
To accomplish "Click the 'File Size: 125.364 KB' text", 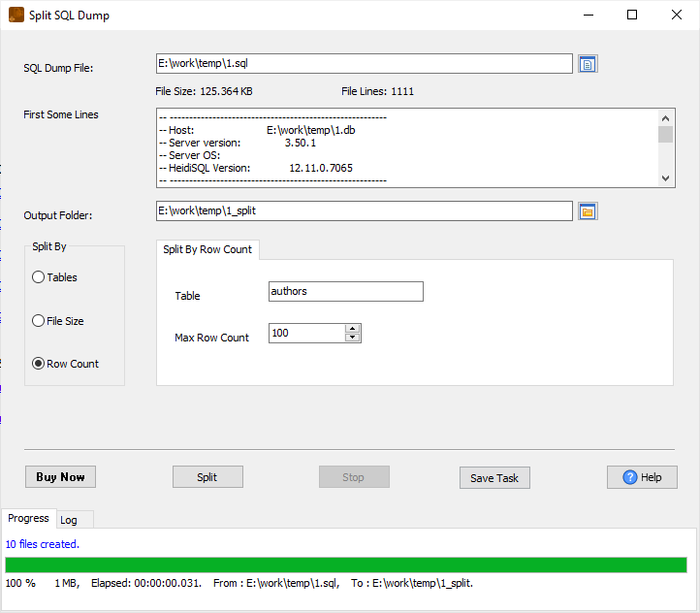I will click(204, 91).
